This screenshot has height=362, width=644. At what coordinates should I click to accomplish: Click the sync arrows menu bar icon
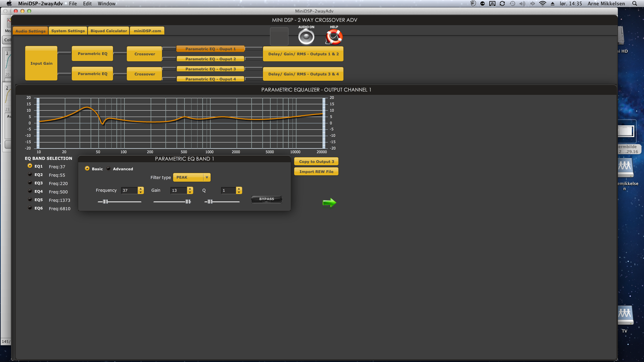click(502, 4)
